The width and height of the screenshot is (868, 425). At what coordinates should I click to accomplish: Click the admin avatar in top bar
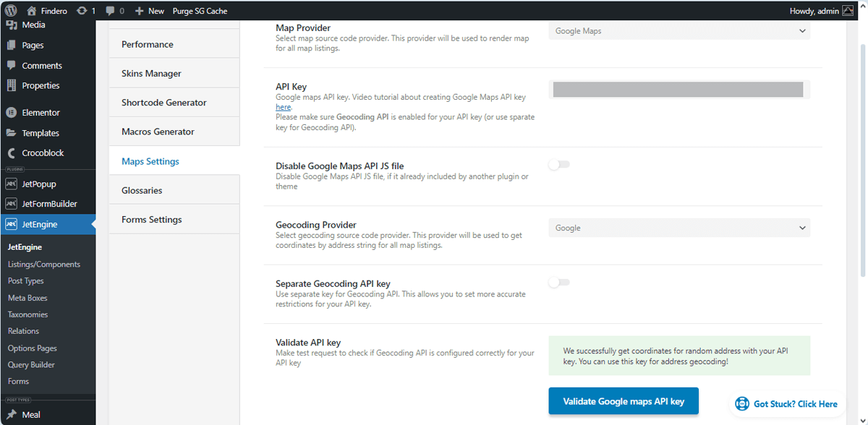click(848, 11)
